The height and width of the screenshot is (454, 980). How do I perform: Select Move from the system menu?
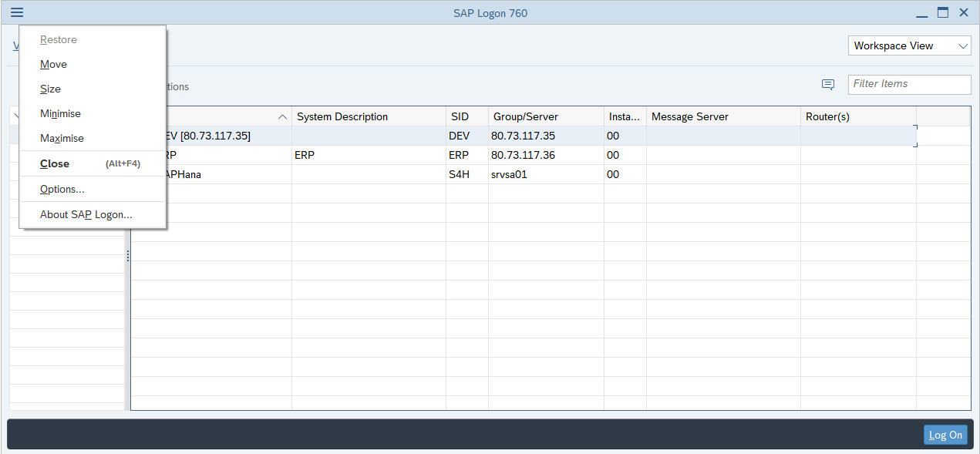click(x=54, y=65)
